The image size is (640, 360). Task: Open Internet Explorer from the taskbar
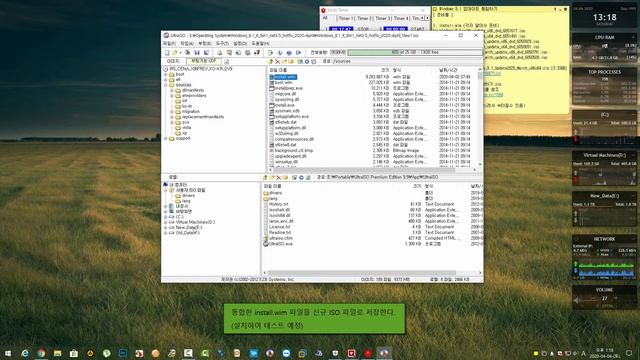(25, 353)
